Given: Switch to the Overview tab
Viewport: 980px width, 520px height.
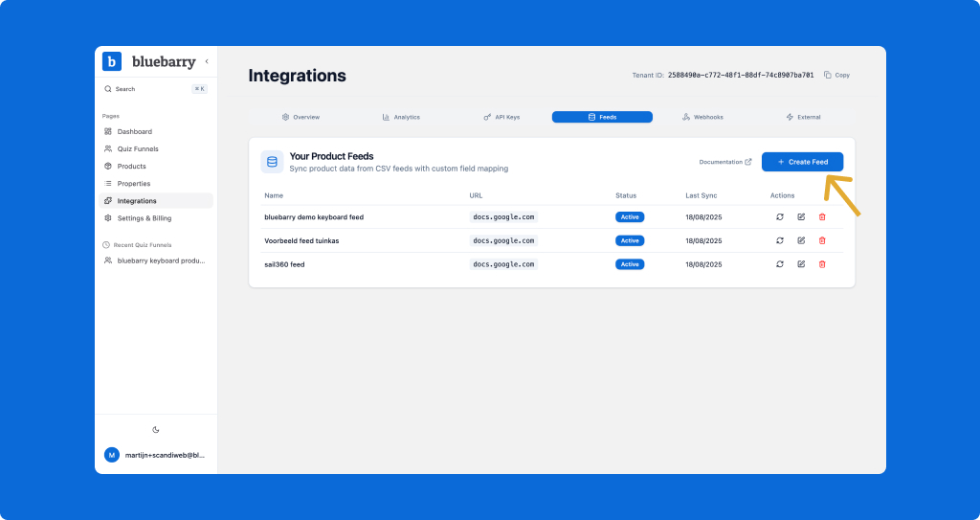Looking at the screenshot, I should pos(301,117).
